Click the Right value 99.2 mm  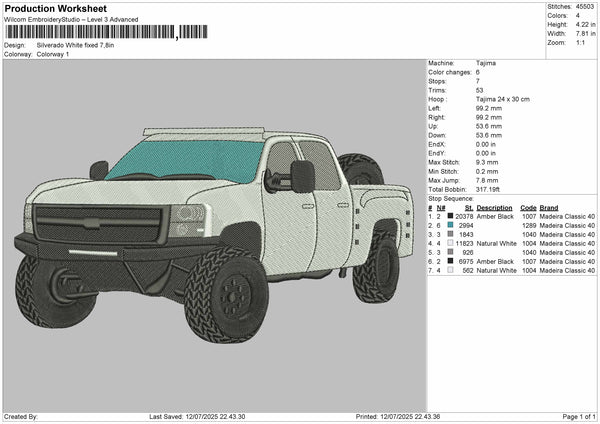(x=489, y=117)
